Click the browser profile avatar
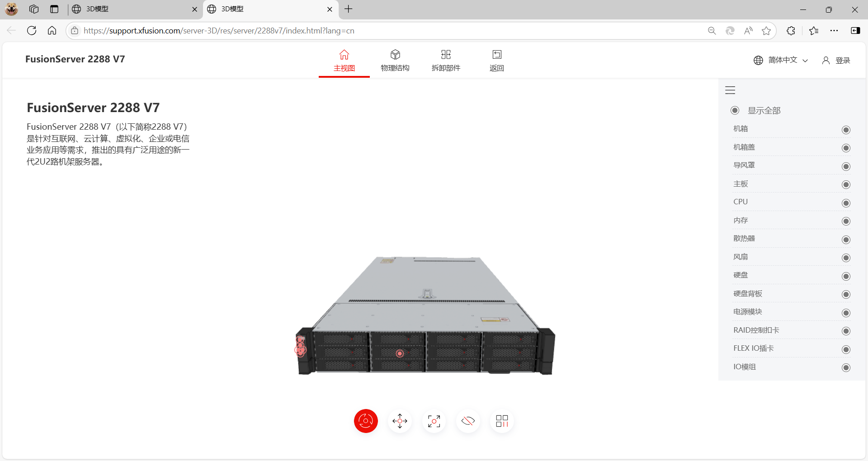Viewport: 868px width, 461px height. [11, 9]
